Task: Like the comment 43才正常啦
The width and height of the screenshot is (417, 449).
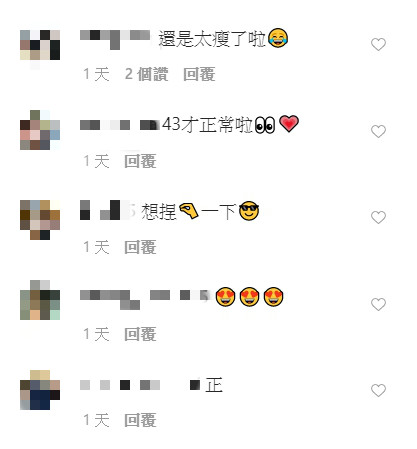Action: [378, 131]
